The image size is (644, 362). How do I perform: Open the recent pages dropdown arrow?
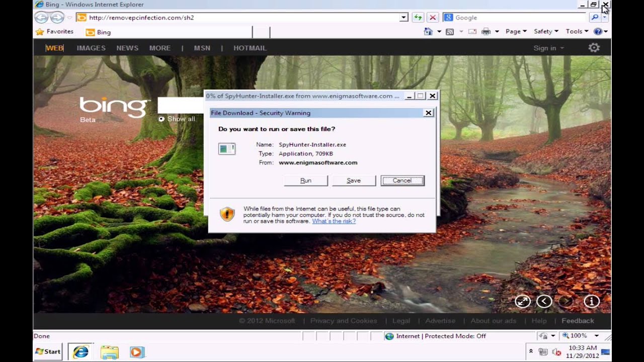(69, 18)
